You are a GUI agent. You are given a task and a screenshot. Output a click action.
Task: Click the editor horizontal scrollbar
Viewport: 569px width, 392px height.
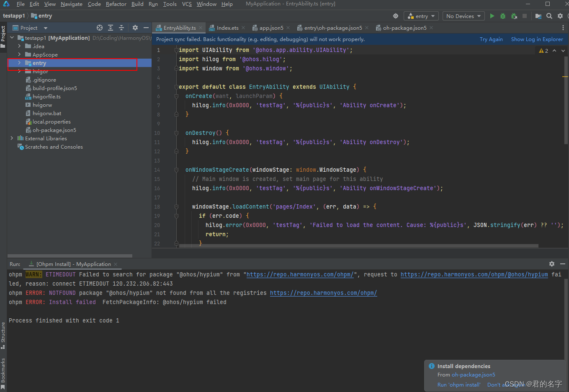click(x=358, y=246)
